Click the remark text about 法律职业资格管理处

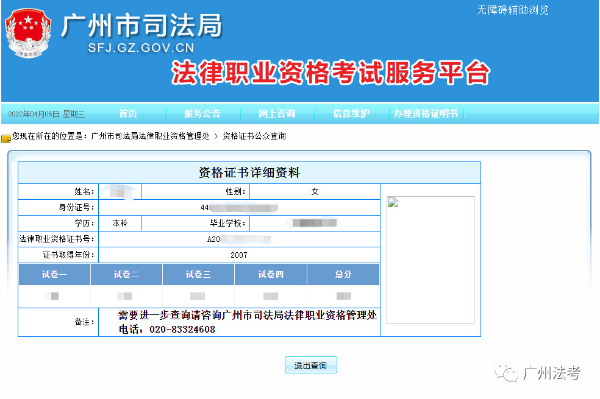(x=248, y=315)
